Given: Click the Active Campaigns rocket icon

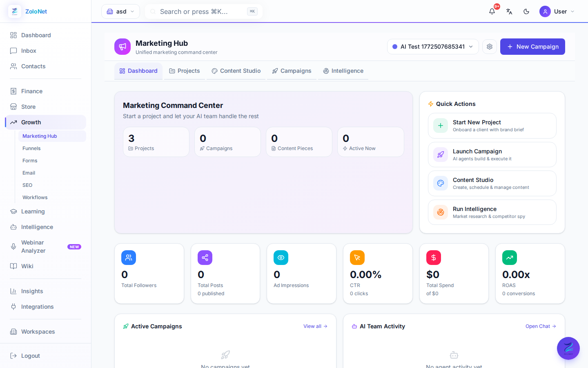Looking at the screenshot, I should [126, 326].
